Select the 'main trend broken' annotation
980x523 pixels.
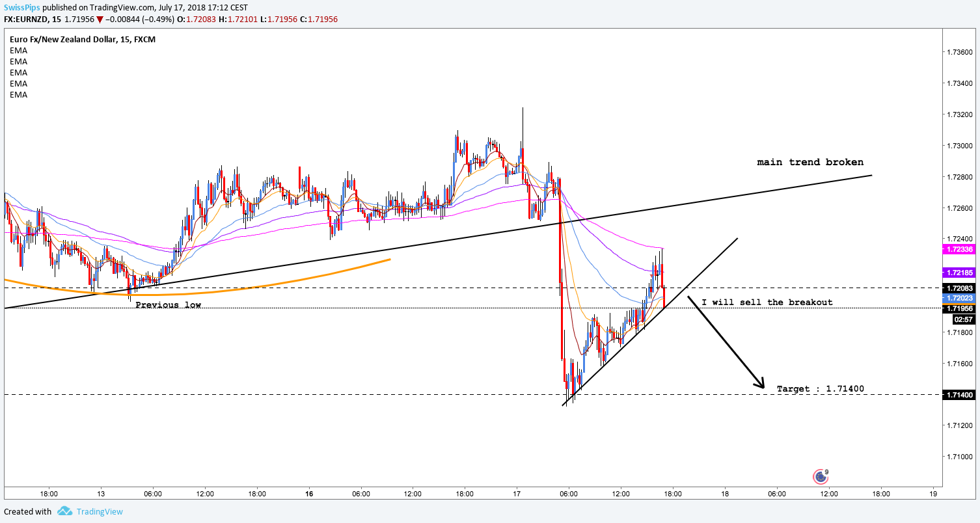pos(810,162)
